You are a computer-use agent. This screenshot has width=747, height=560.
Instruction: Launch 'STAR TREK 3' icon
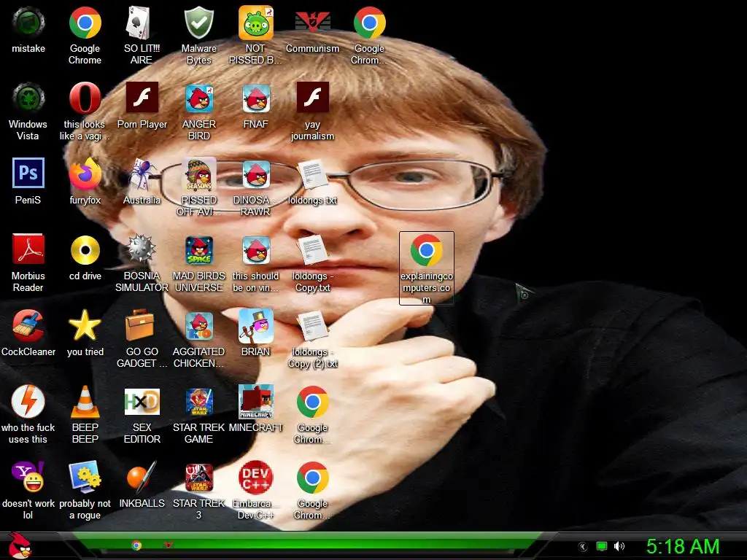pos(198,478)
